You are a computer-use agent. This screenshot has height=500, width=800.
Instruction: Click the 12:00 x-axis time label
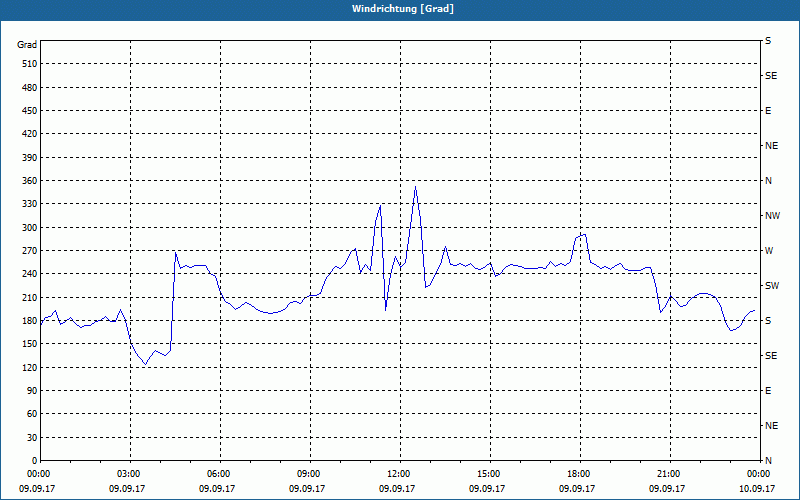(398, 474)
